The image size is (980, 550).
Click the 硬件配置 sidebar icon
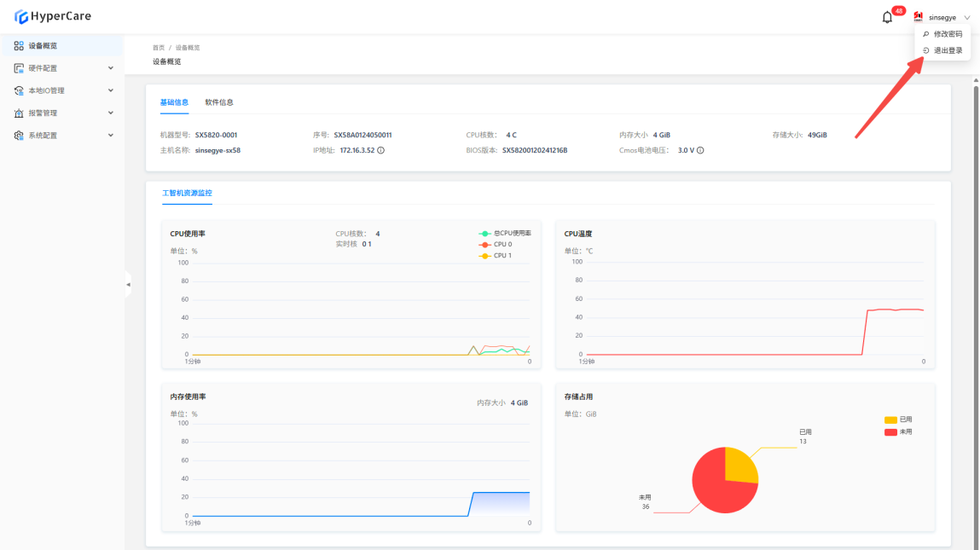(x=19, y=68)
